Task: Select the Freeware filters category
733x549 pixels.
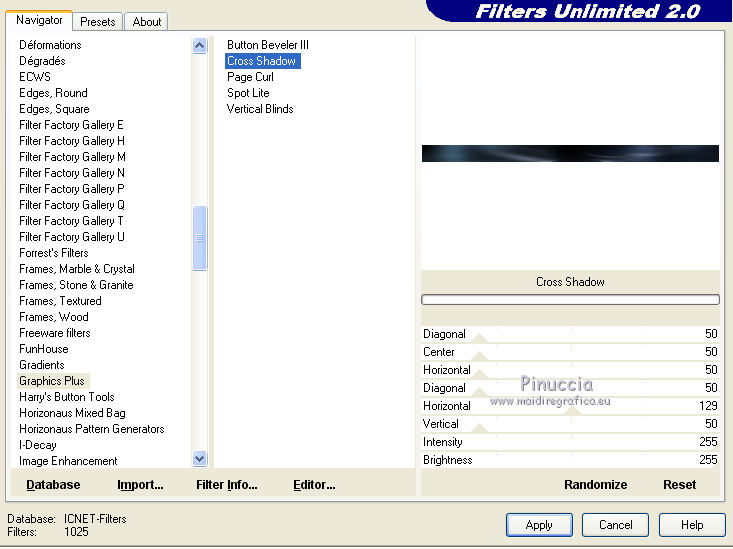Action: pos(55,333)
